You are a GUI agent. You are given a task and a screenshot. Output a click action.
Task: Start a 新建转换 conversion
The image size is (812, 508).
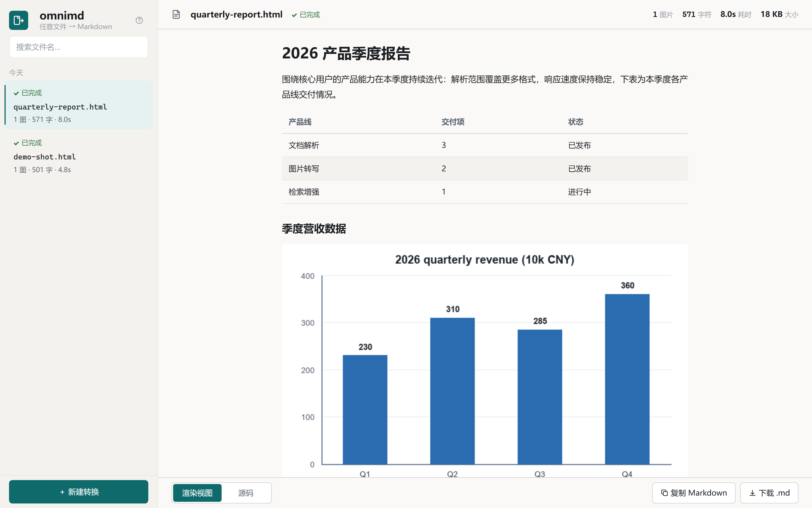coord(78,492)
